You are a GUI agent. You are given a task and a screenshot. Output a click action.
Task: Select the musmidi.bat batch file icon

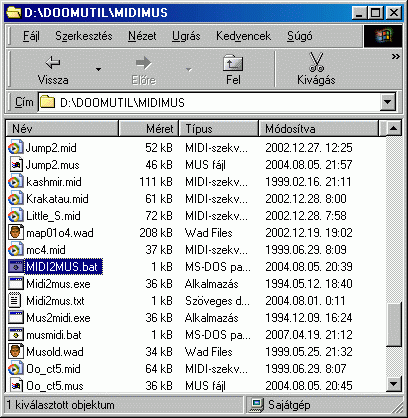[x=16, y=334]
